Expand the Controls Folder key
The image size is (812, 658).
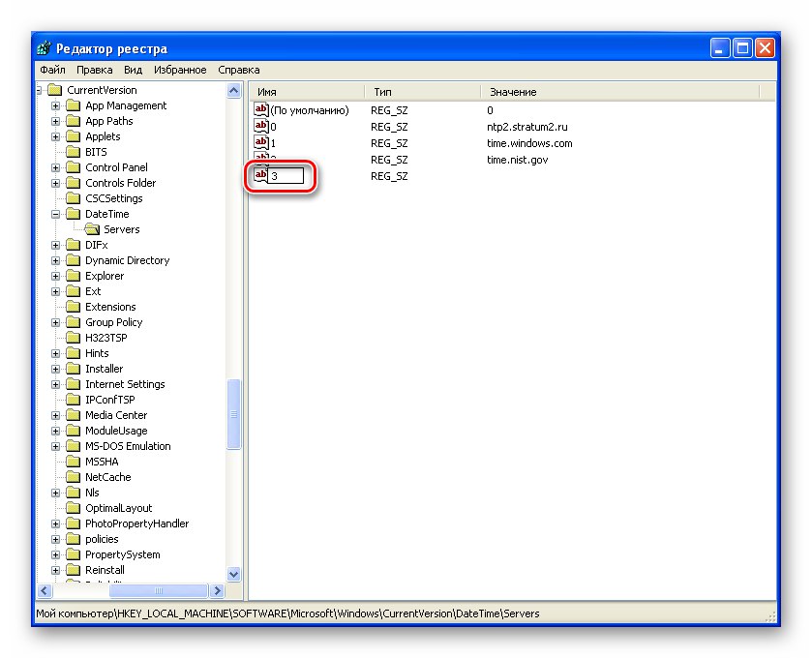click(55, 183)
